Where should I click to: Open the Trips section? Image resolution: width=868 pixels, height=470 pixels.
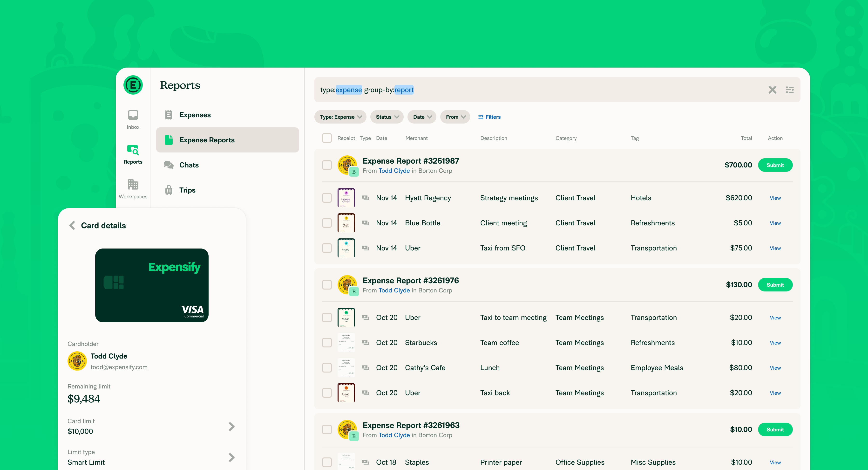coord(187,190)
